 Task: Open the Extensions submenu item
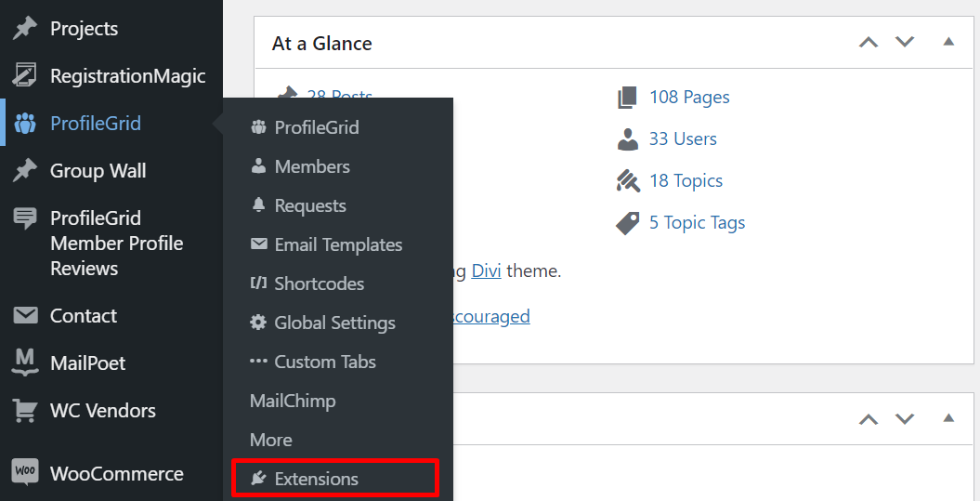click(316, 479)
